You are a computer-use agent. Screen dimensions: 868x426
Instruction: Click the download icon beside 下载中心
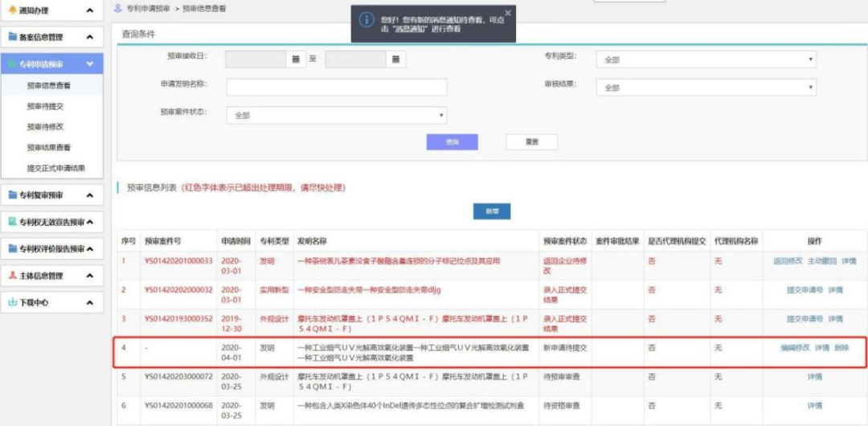(12, 302)
